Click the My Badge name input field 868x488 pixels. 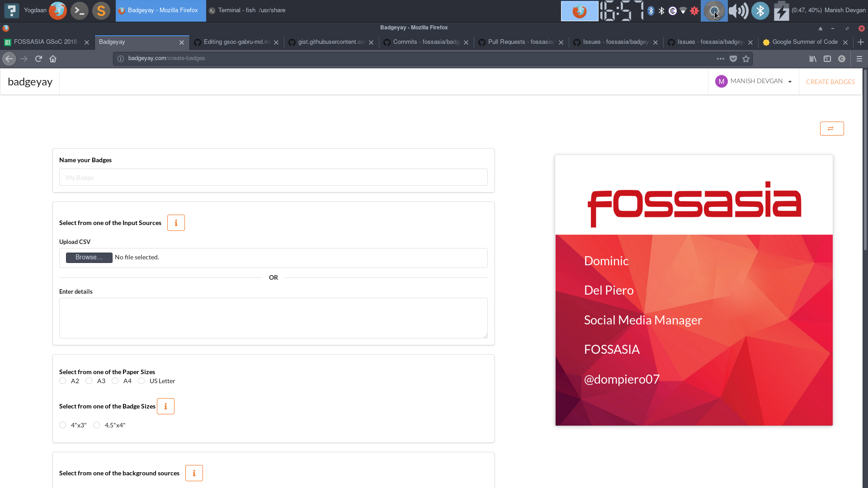(273, 177)
